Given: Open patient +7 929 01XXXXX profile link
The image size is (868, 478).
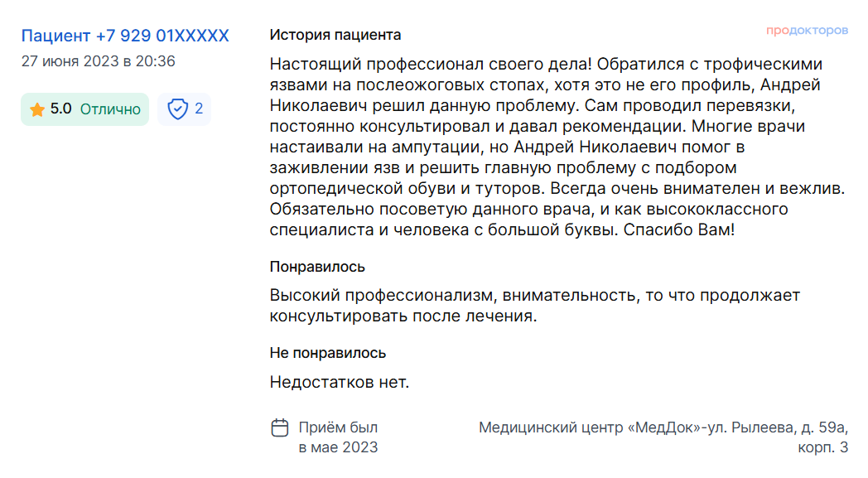Looking at the screenshot, I should pyautogui.click(x=125, y=36).
